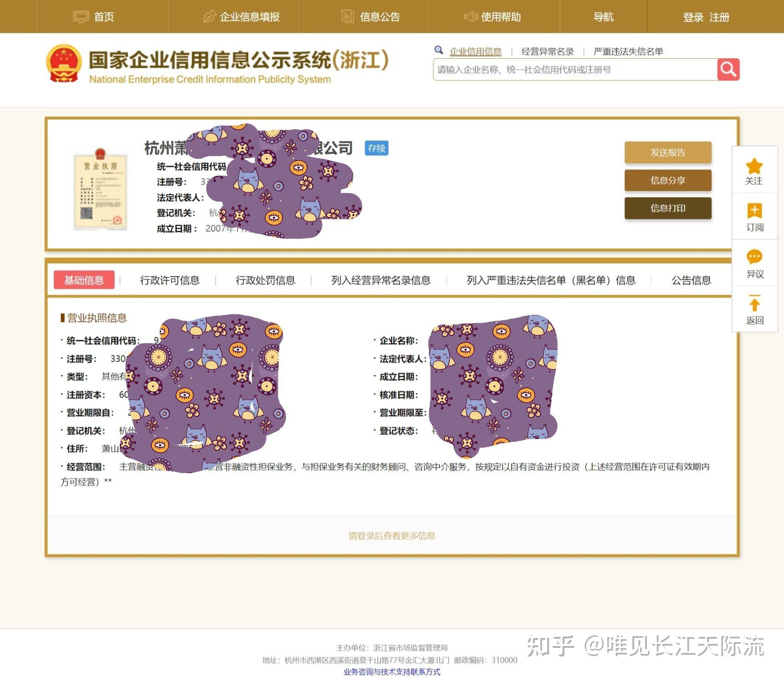Switch to the 行政许可信息 tab
Image resolution: width=784 pixels, height=677 pixels.
pos(170,280)
